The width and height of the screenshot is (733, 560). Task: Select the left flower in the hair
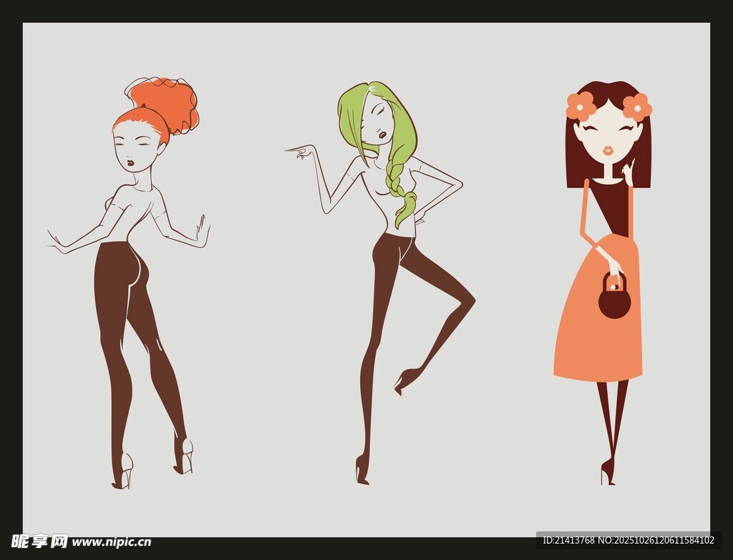[x=581, y=107]
